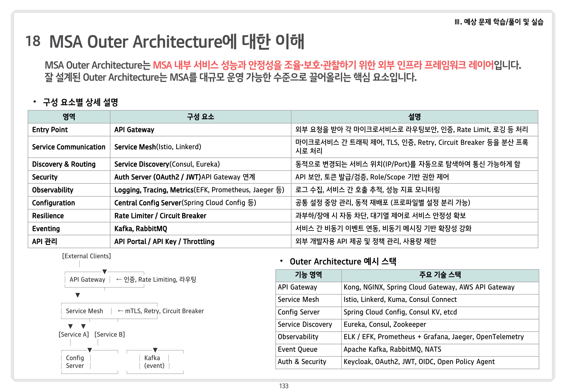Click the 'Service Discovery(Consul, Eureka)' cell
This screenshot has width=566, height=392.
click(201, 164)
